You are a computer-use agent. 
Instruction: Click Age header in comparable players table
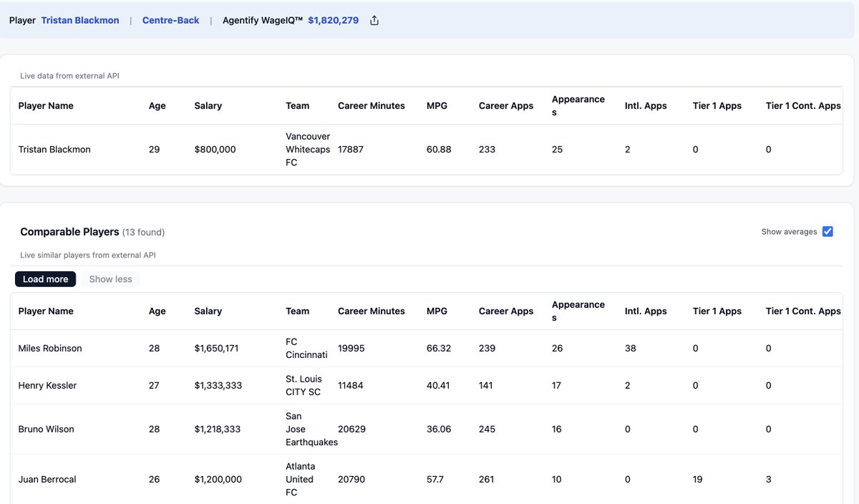pos(157,311)
